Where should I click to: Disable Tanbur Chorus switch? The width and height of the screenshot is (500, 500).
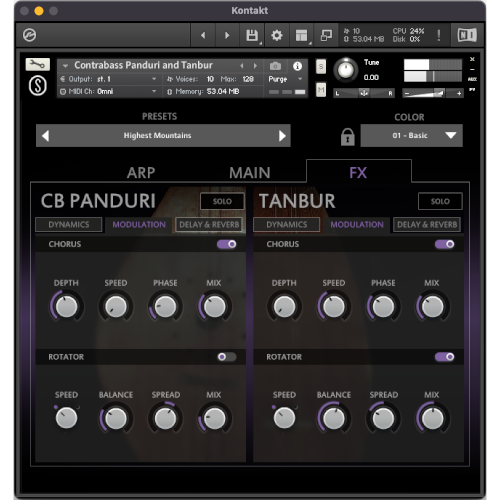445,244
